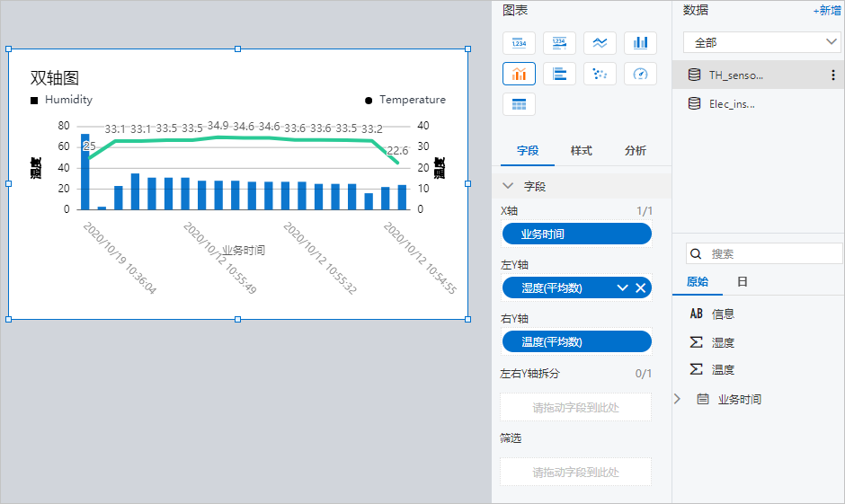Select the Elec_ins dataset
Screen dimensions: 845x504
tap(731, 104)
